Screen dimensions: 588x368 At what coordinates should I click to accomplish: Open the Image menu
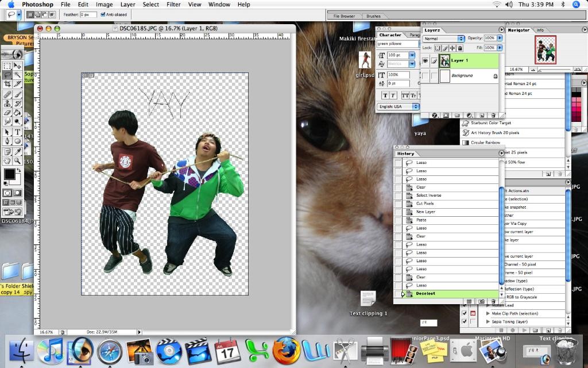105,5
